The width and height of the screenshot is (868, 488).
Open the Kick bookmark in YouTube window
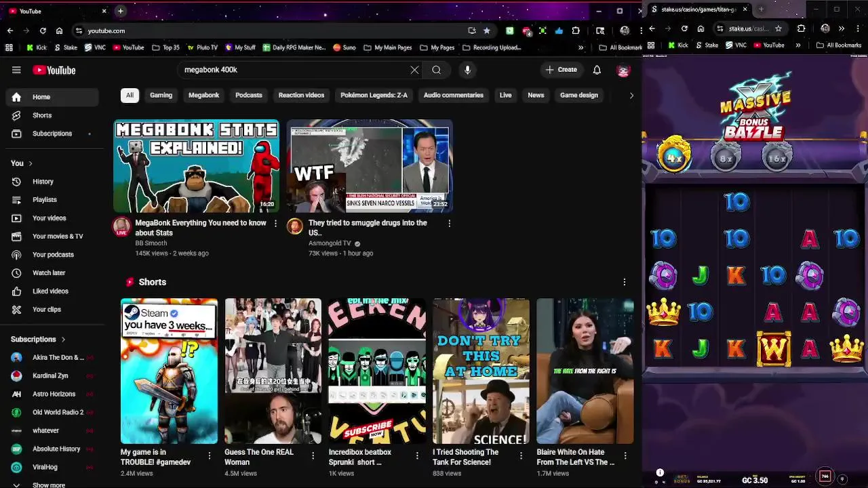pos(36,47)
